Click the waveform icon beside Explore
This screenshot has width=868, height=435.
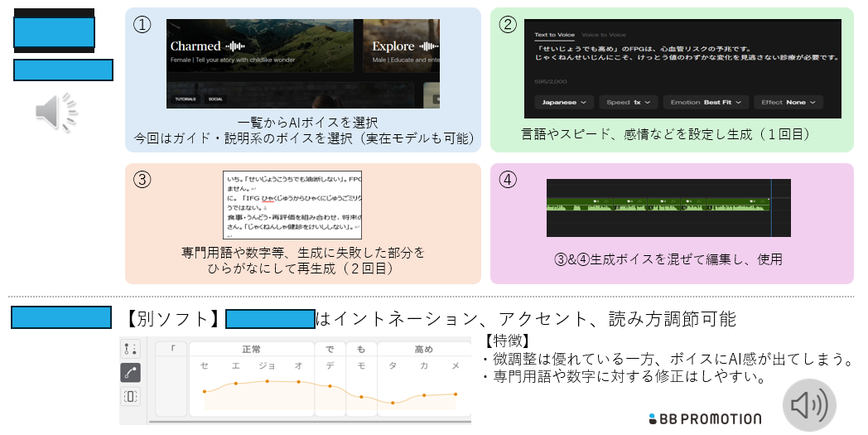point(428,46)
